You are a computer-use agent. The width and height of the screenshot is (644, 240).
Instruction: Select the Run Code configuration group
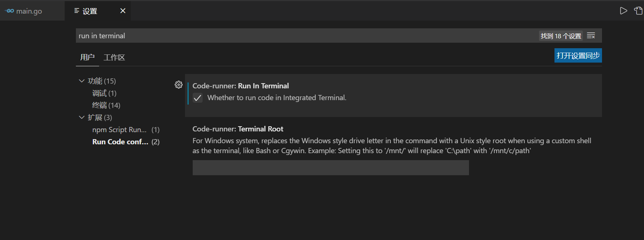(x=120, y=142)
